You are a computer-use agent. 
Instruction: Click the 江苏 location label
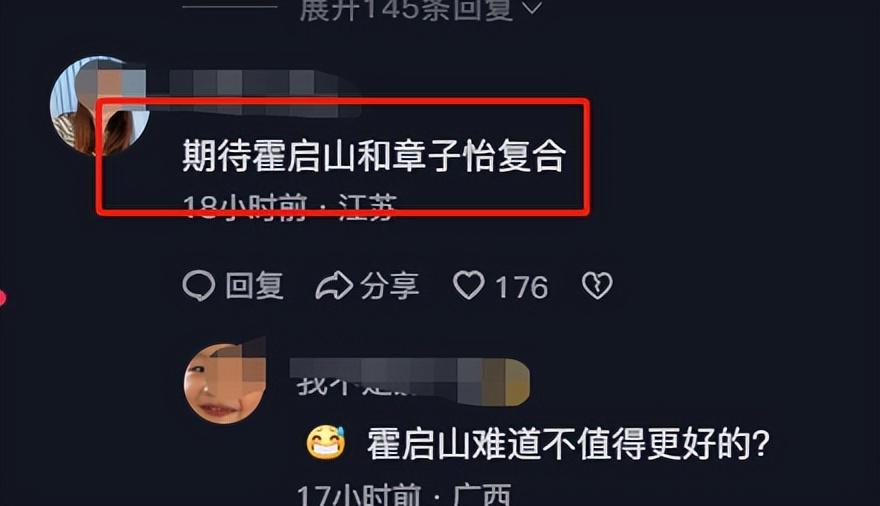tap(368, 207)
